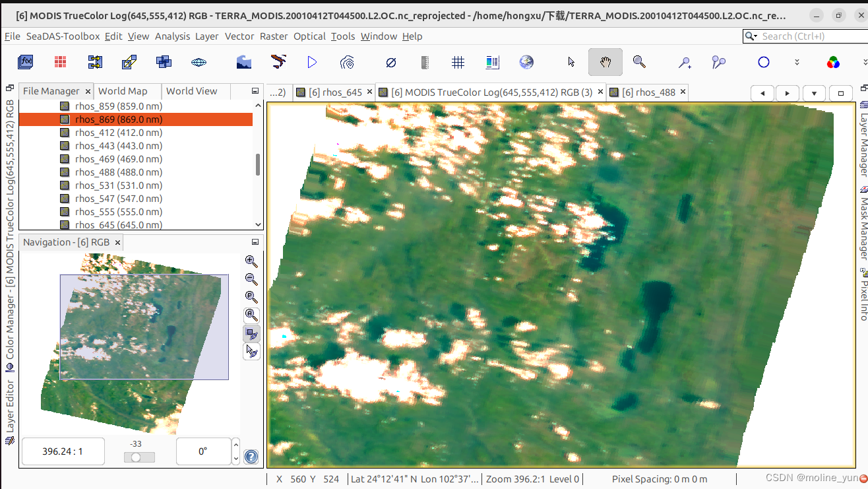Select the ellipse drawing tool

tap(764, 62)
